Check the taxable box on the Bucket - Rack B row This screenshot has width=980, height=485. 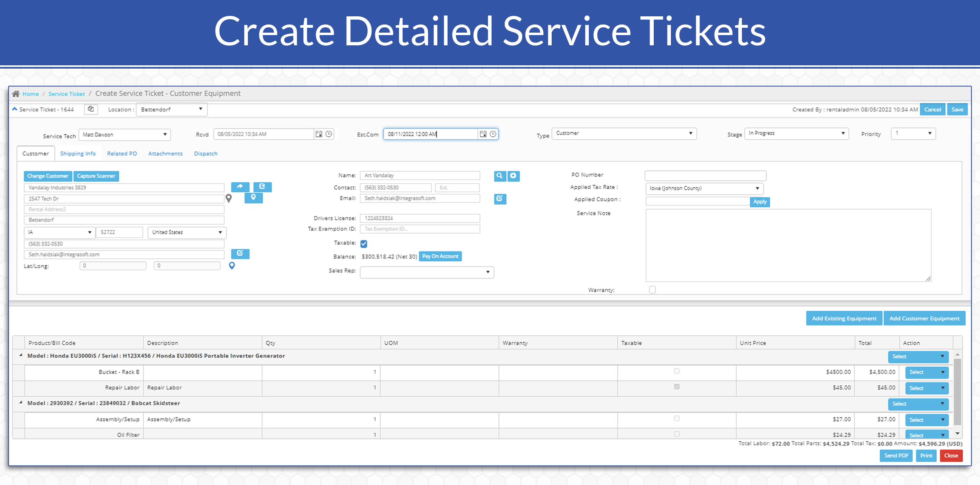(676, 372)
